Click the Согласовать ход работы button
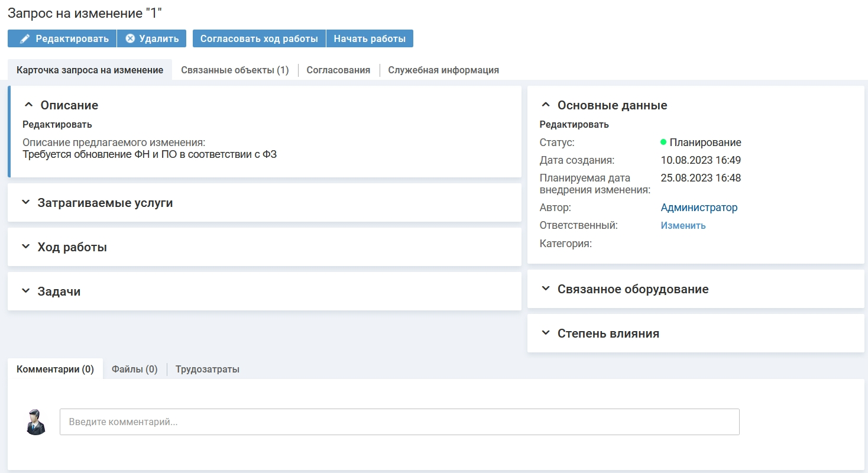Image resolution: width=868 pixels, height=473 pixels. (x=259, y=38)
